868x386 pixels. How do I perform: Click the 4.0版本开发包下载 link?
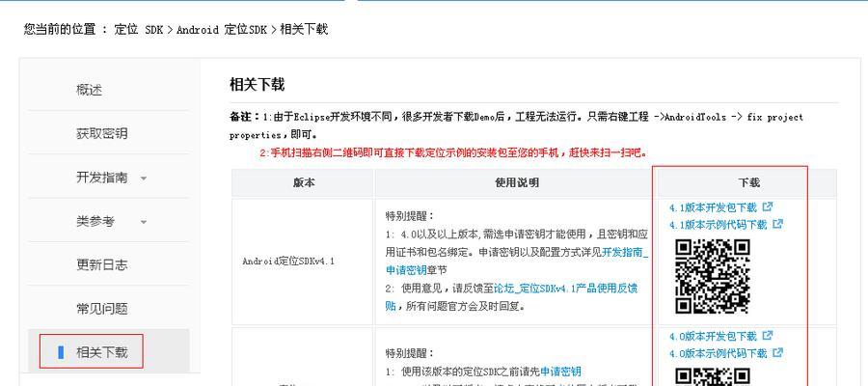click(x=713, y=336)
